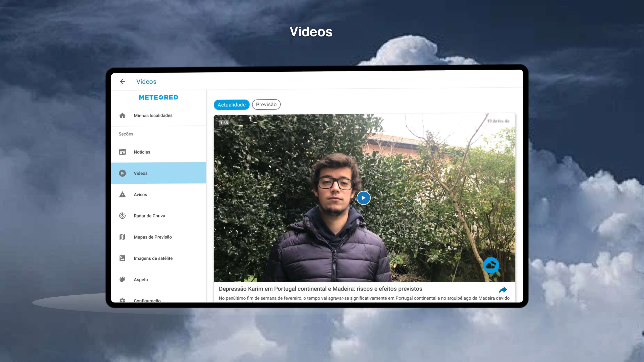The width and height of the screenshot is (644, 362).
Task: Click the Imagens de satélite picture icon
Action: pos(122,258)
